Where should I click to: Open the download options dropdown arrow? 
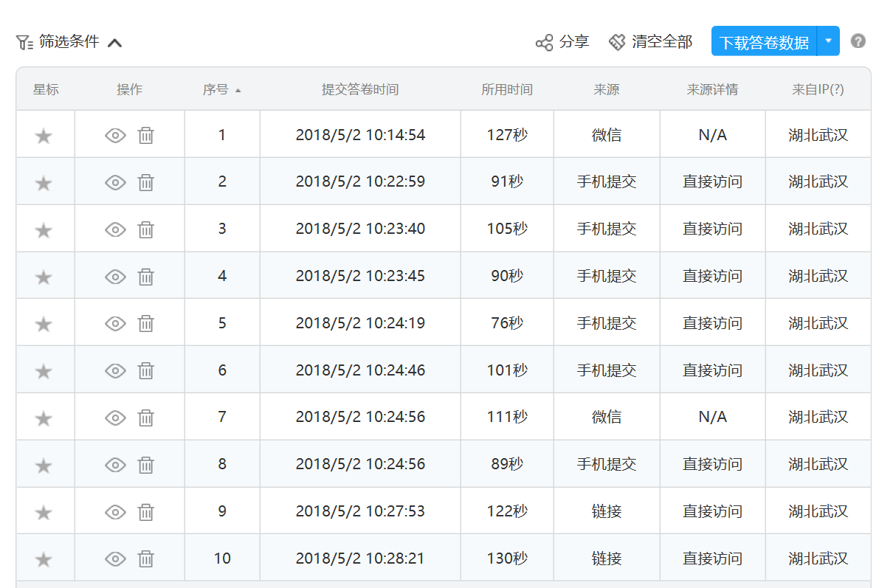[829, 41]
